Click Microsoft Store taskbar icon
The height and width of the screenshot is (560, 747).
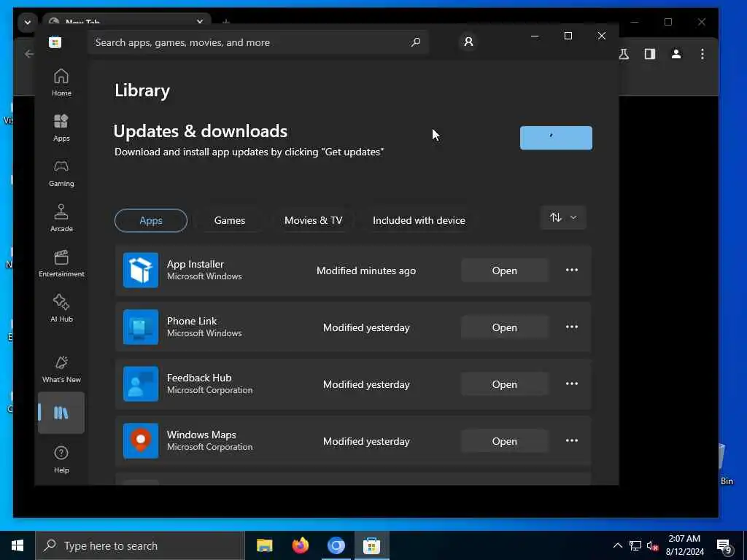[x=371, y=545]
